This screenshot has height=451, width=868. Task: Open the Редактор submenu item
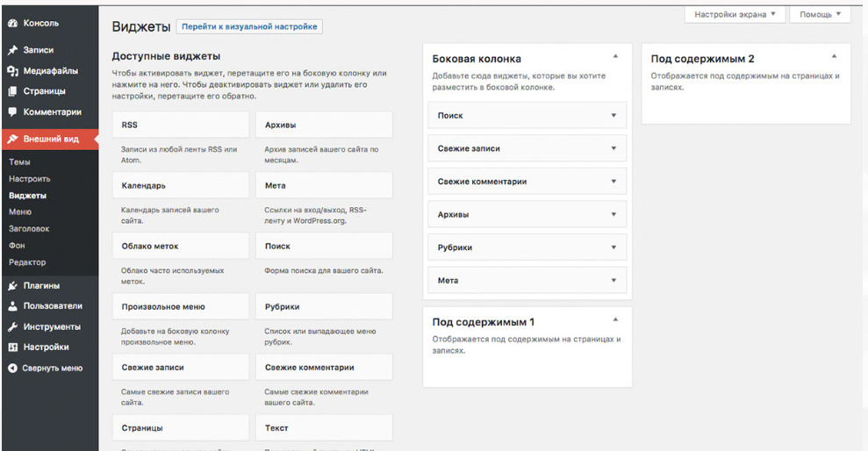pos(27,262)
